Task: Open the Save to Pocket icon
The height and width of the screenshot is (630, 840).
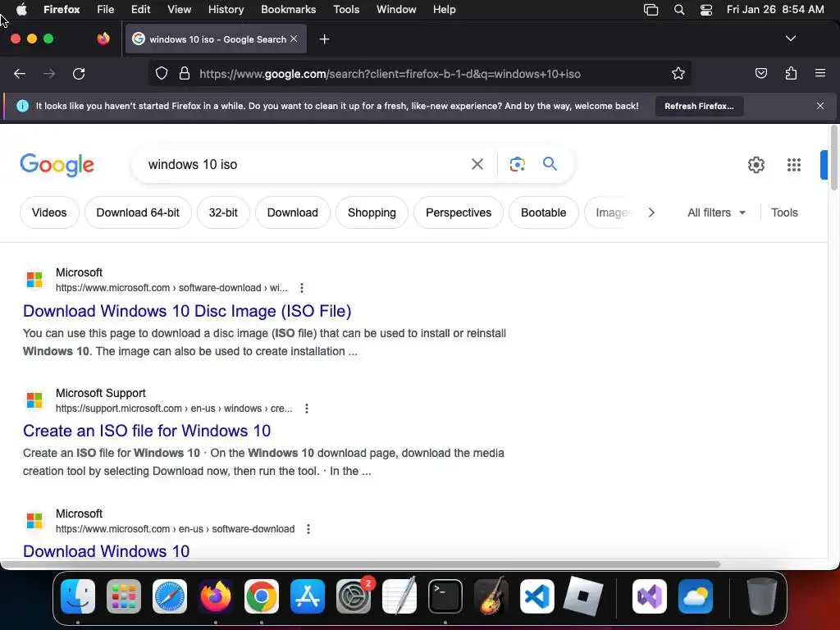Action: pos(760,73)
